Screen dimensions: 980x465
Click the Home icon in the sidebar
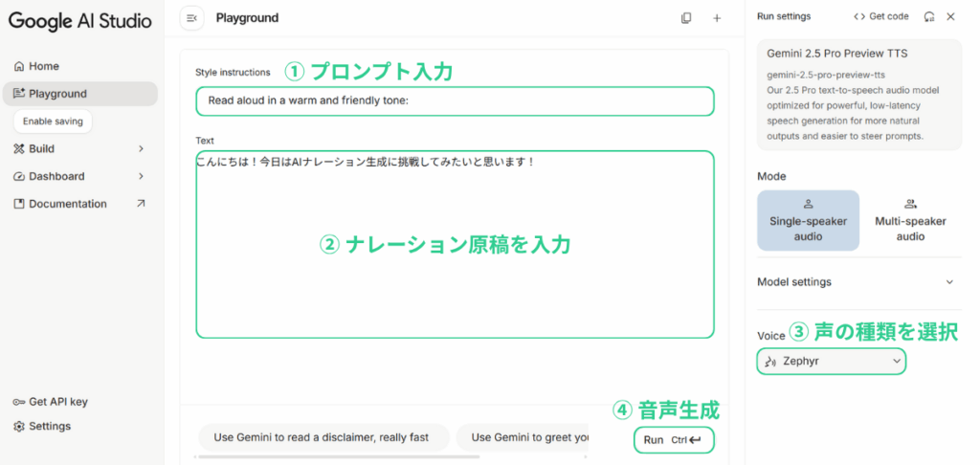click(x=19, y=66)
